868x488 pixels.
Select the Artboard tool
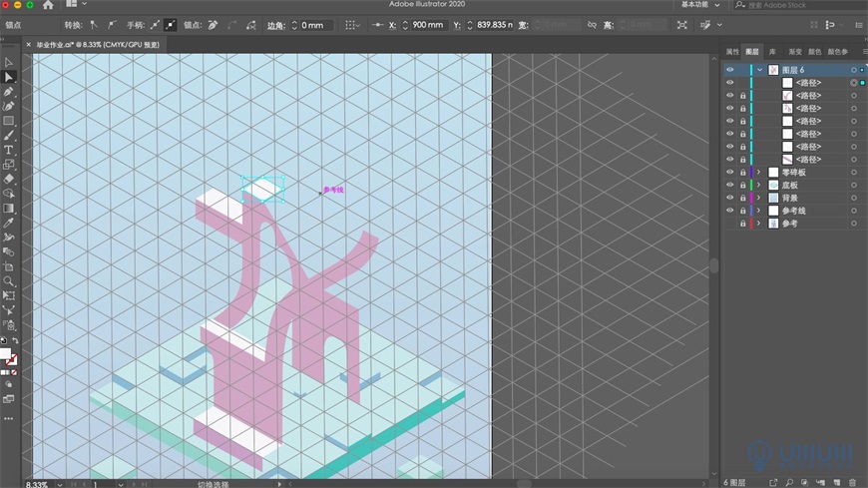point(8,266)
